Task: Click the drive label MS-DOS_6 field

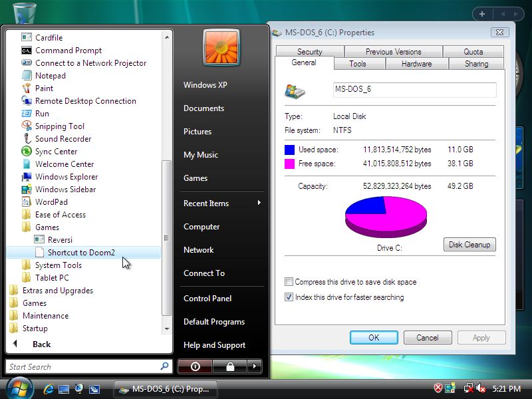Action: 414,90
